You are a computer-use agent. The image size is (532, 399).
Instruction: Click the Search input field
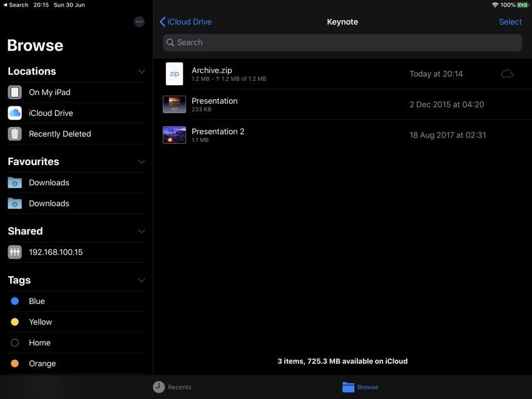[x=342, y=43]
